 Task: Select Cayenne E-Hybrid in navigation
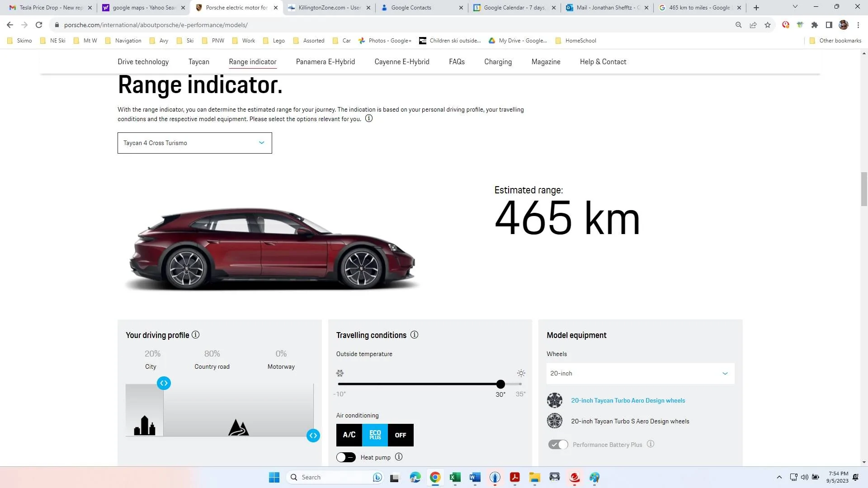click(x=402, y=62)
